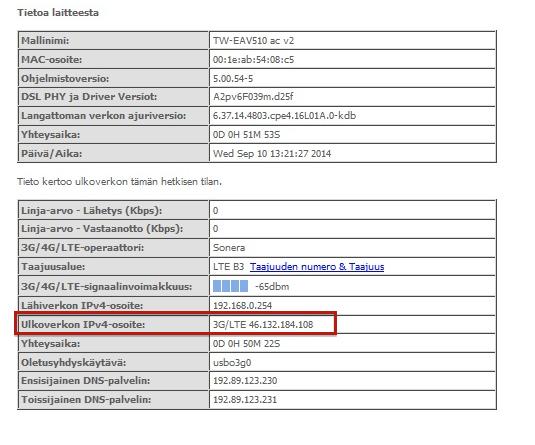Select wireless driver version 6.37.14.4803.cpe4.16L01A.0-kdb

tap(285, 116)
